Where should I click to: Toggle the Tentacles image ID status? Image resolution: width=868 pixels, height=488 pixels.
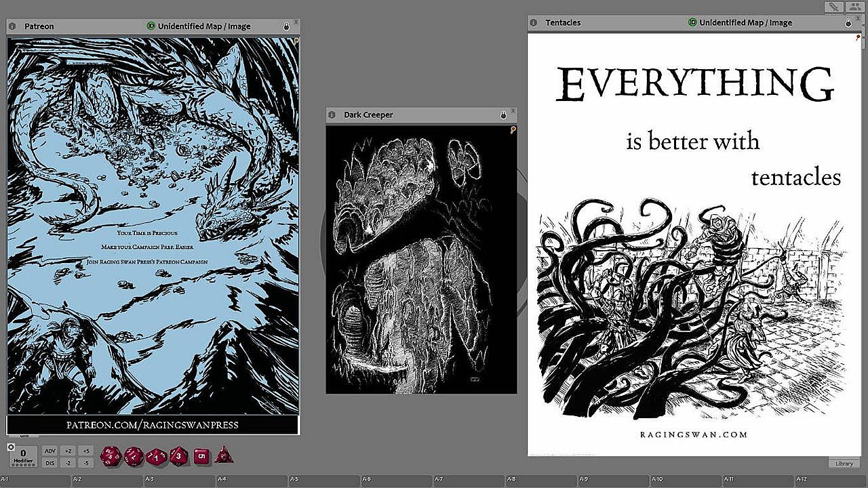[x=692, y=23]
